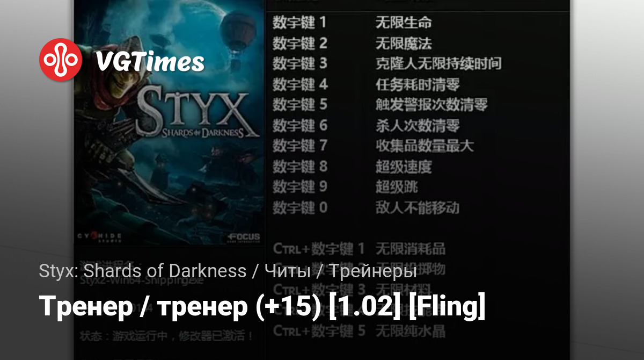644x360 pixels.
Task: Open the Читы breadcrumb link
Action: [287, 270]
